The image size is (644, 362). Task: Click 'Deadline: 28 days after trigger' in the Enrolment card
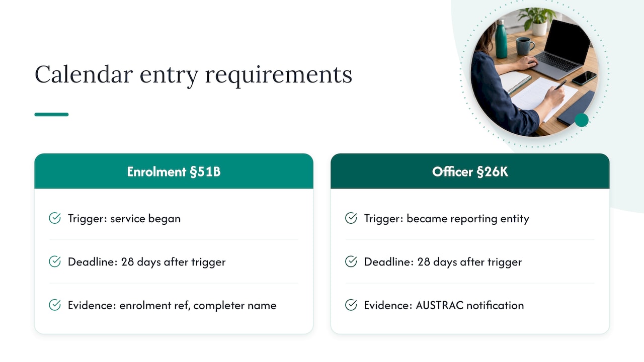pyautogui.click(x=147, y=262)
